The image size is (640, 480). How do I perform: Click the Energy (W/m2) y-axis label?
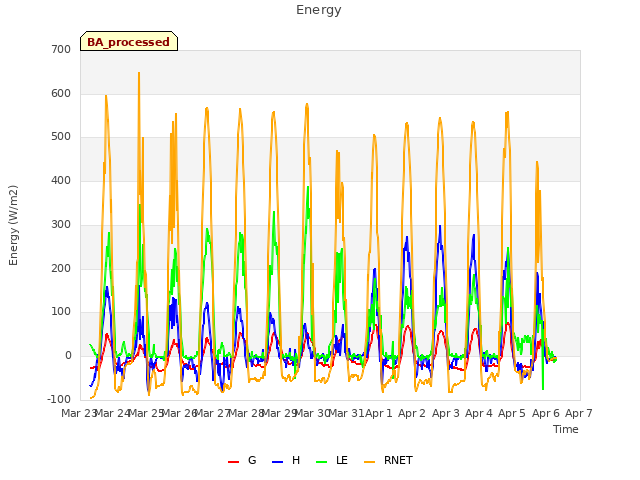13,225
